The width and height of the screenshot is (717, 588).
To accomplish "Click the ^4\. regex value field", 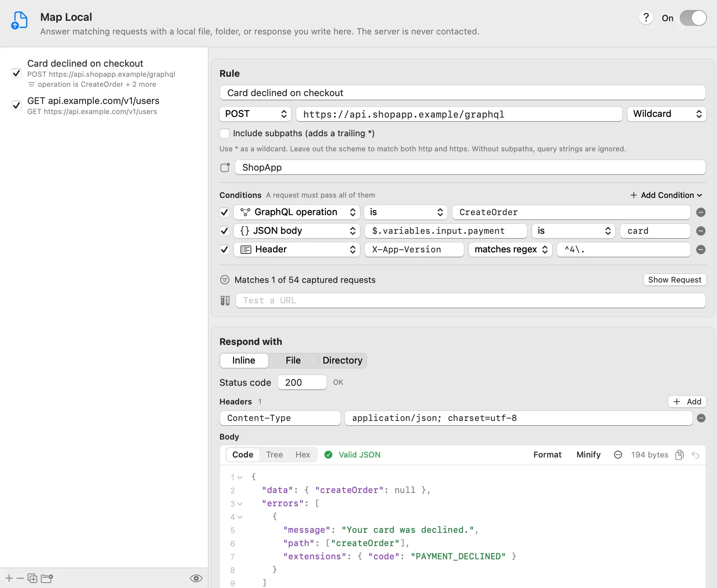I will pos(623,250).
